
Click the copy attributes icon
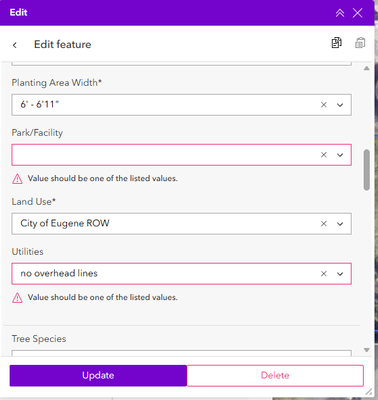coord(336,43)
